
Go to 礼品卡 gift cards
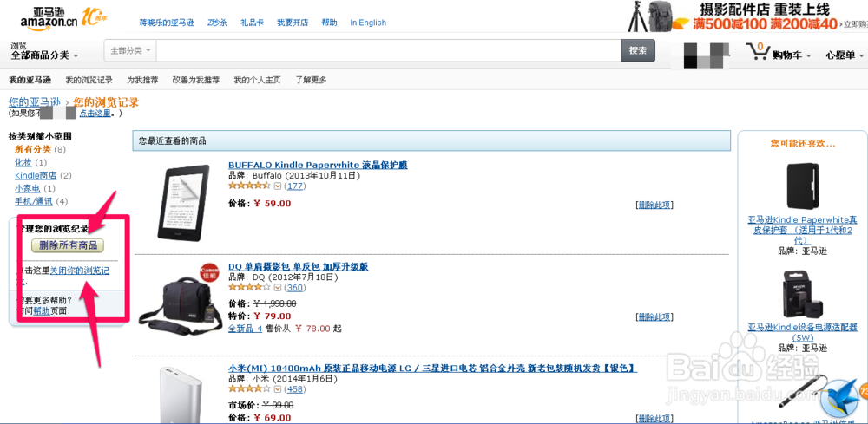[x=252, y=23]
